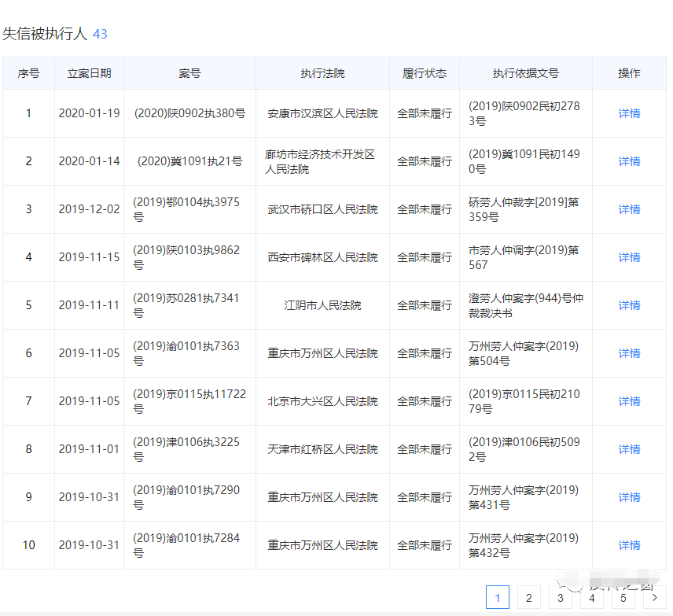
Task: Open 详情 for the 廊坊市 court case
Action: [629, 161]
